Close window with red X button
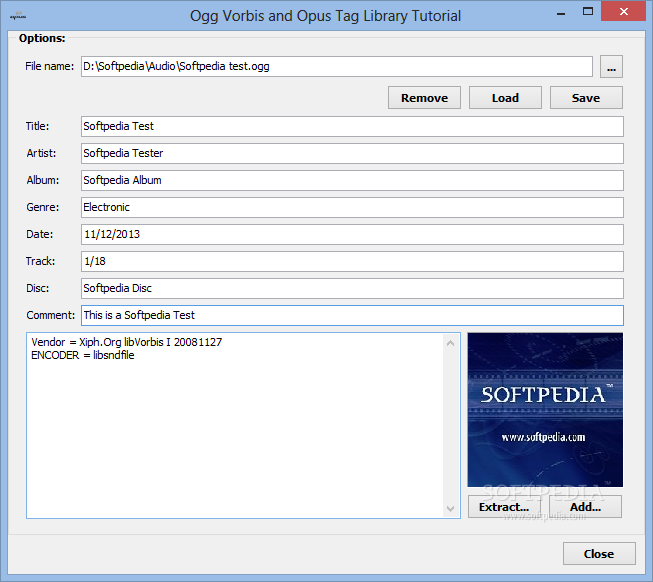 pyautogui.click(x=623, y=12)
